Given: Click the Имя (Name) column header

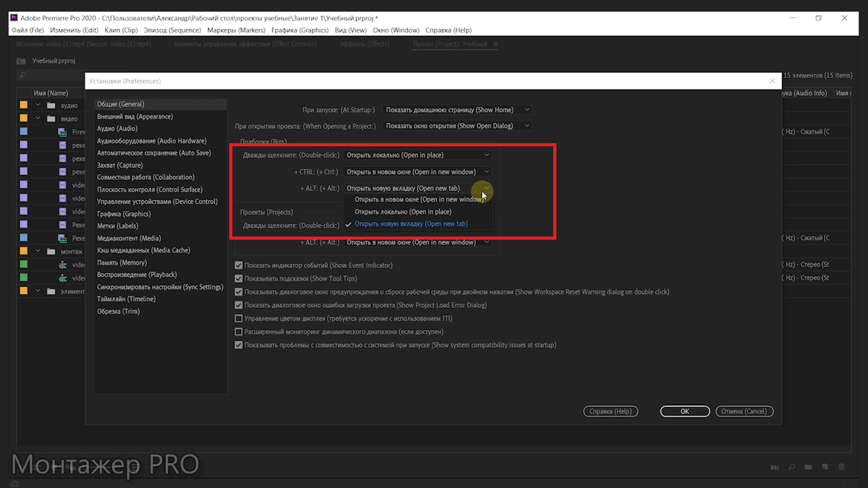Looking at the screenshot, I should coord(51,93).
